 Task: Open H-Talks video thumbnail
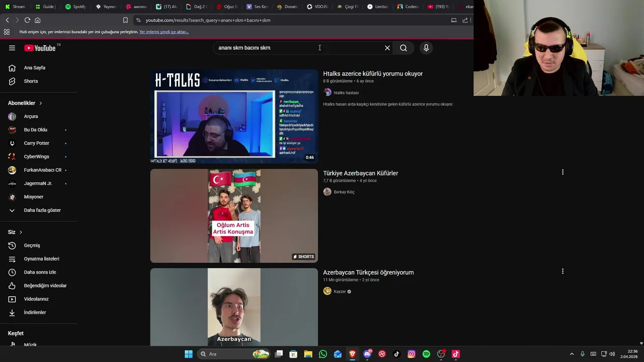(x=234, y=117)
